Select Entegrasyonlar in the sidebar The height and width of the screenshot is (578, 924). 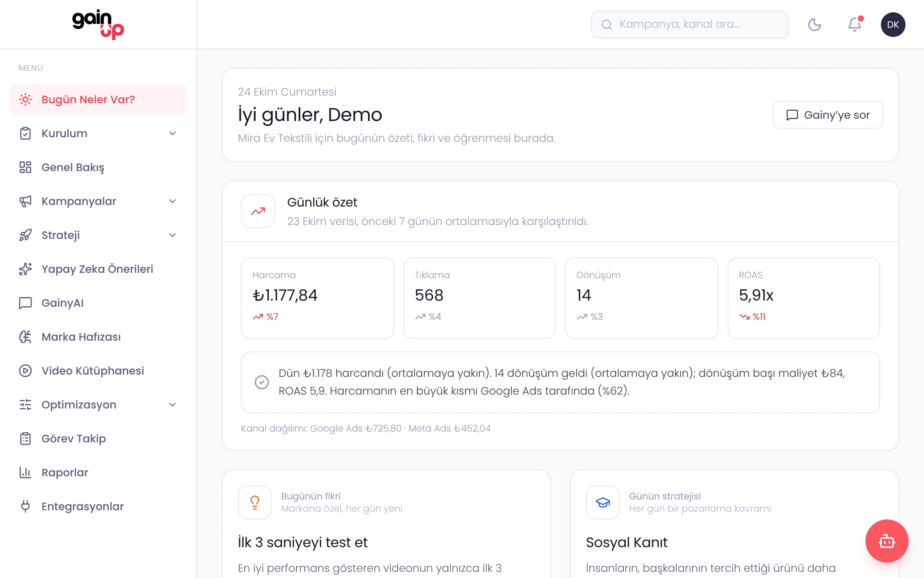(x=98, y=506)
